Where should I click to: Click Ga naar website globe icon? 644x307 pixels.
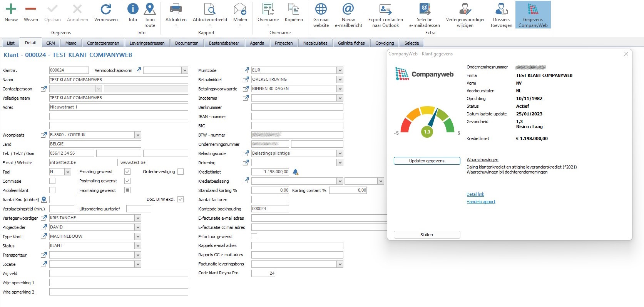click(x=321, y=8)
